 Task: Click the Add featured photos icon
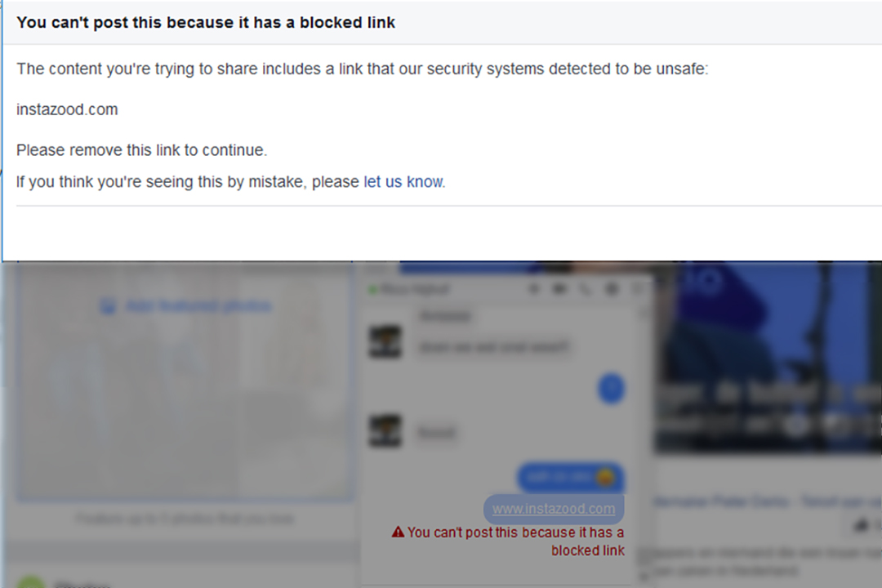pos(107,307)
